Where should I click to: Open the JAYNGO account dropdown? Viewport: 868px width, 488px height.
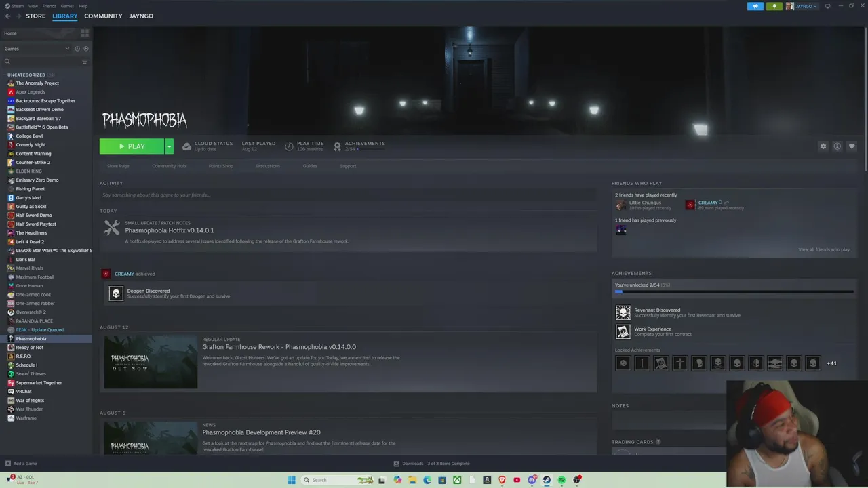coord(802,6)
